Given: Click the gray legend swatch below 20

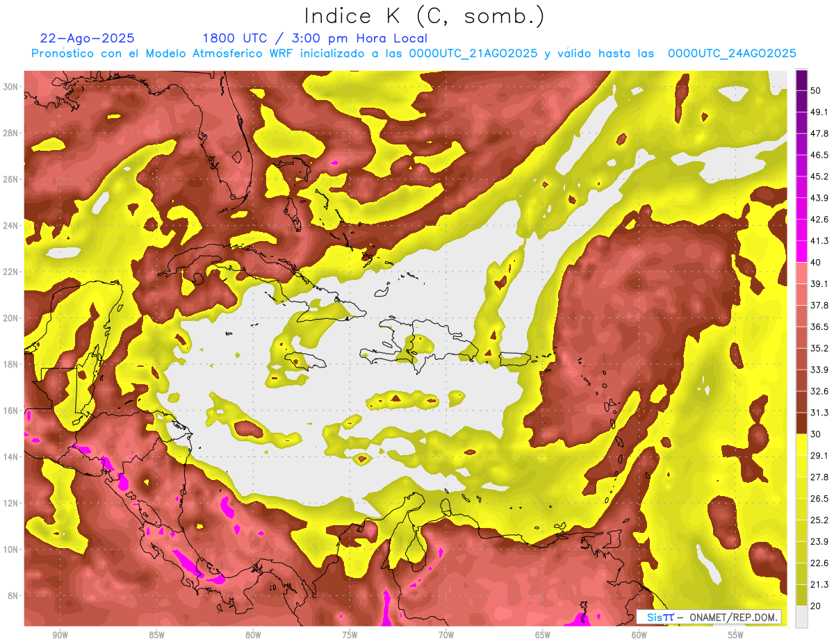Looking at the screenshot, I should click(801, 617).
